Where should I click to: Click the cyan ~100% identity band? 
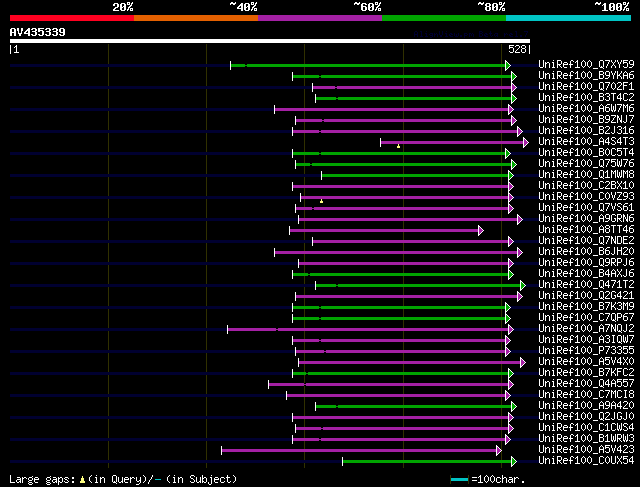[x=569, y=18]
